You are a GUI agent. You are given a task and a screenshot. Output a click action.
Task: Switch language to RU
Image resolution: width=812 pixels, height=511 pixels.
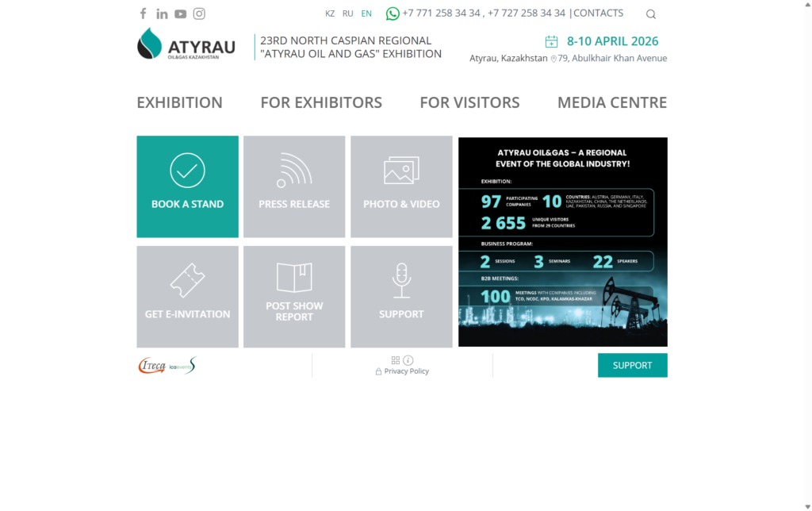pos(348,13)
